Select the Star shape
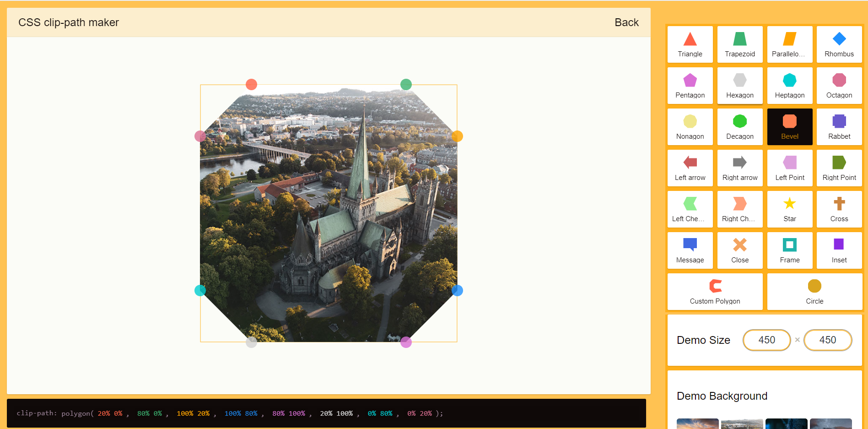The height and width of the screenshot is (429, 868). [x=790, y=209]
